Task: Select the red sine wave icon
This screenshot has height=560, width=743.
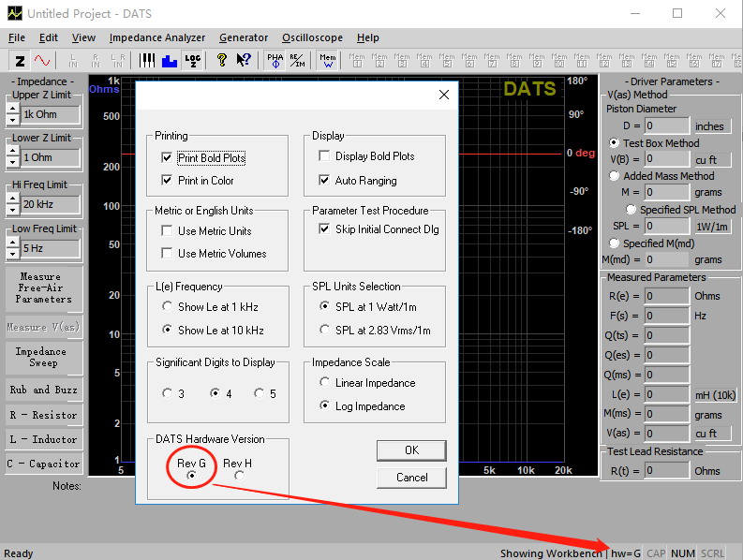Action: (42, 61)
